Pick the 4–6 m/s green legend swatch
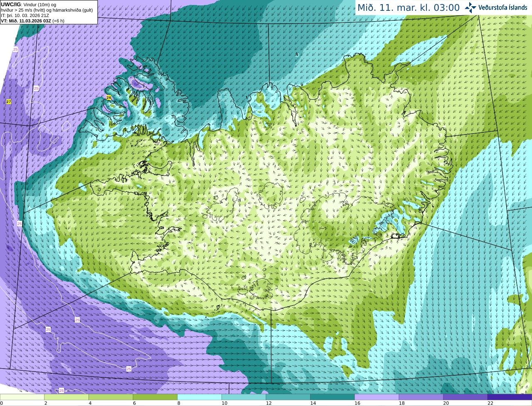Screen dimensions: 532x406 click(111, 397)
